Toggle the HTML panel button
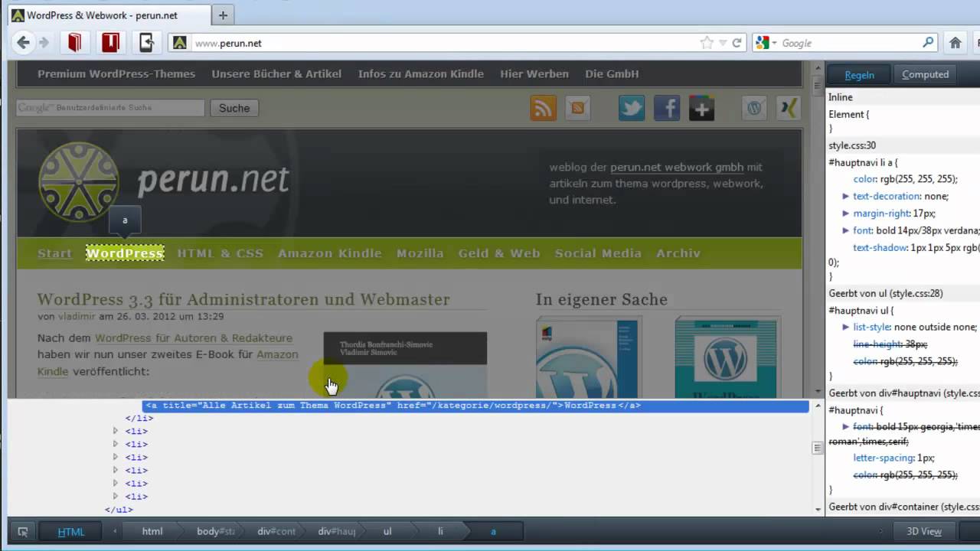Image resolution: width=980 pixels, height=551 pixels. [71, 531]
